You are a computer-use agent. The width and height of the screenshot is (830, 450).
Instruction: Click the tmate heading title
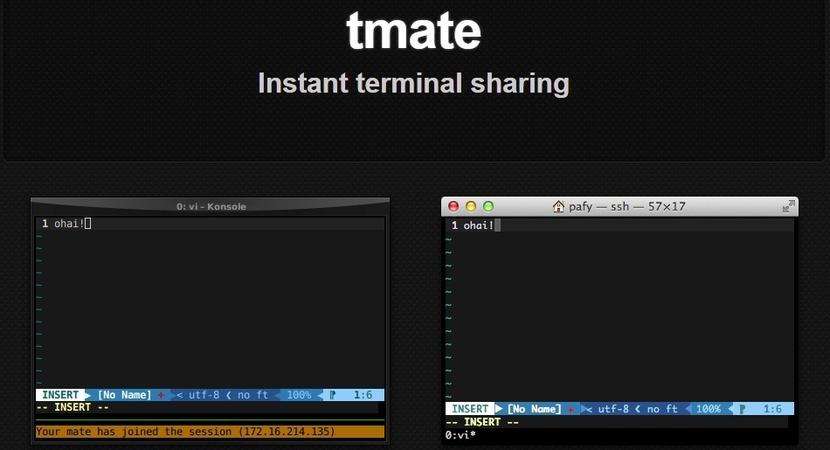point(414,32)
